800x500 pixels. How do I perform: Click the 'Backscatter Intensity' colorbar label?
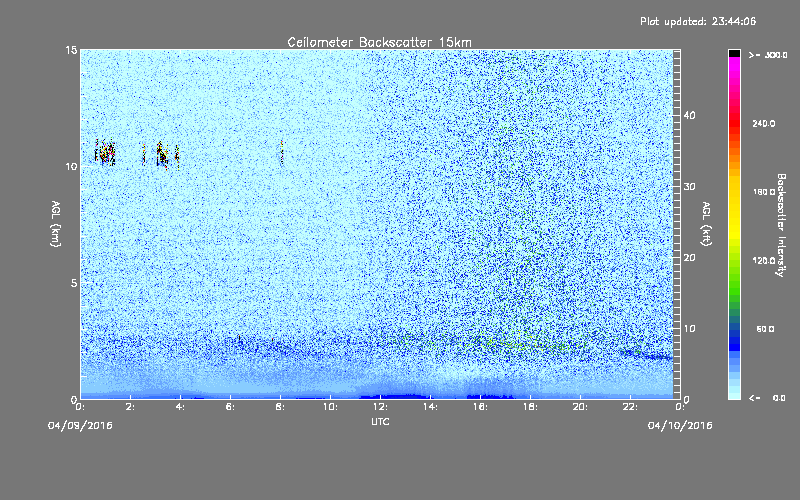[781, 225]
